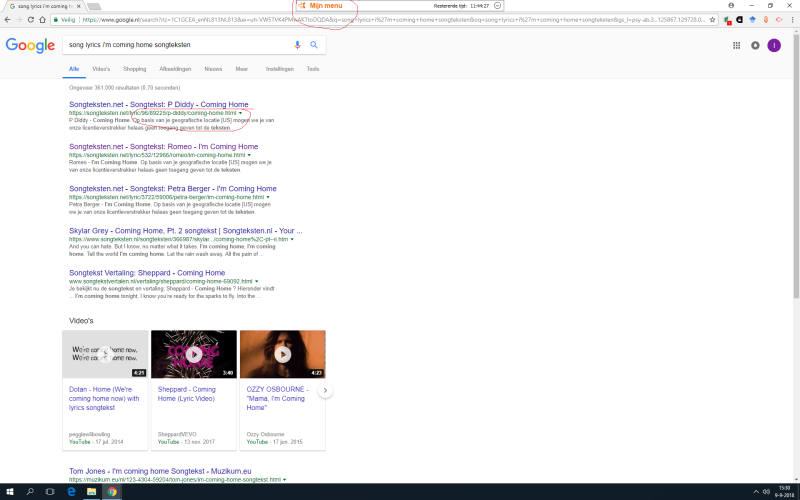Open the purple Google account avatar
Viewport: 800px width, 500px height.
click(774, 45)
